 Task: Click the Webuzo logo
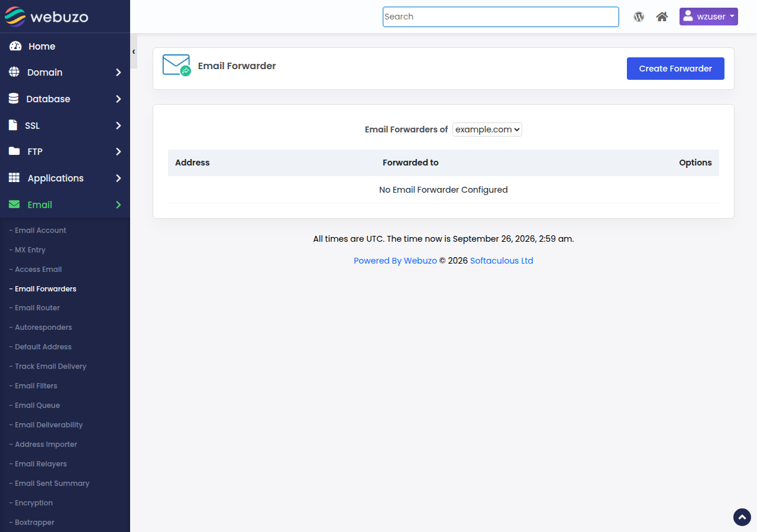46,17
